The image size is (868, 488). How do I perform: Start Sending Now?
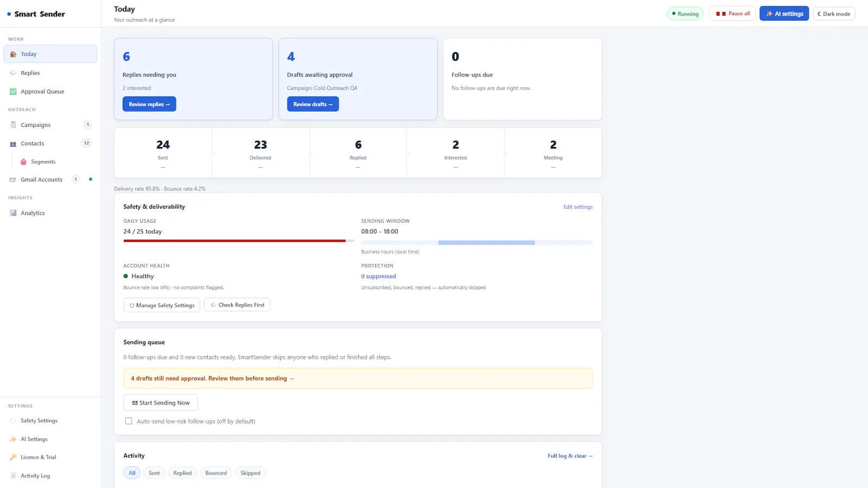pyautogui.click(x=161, y=403)
